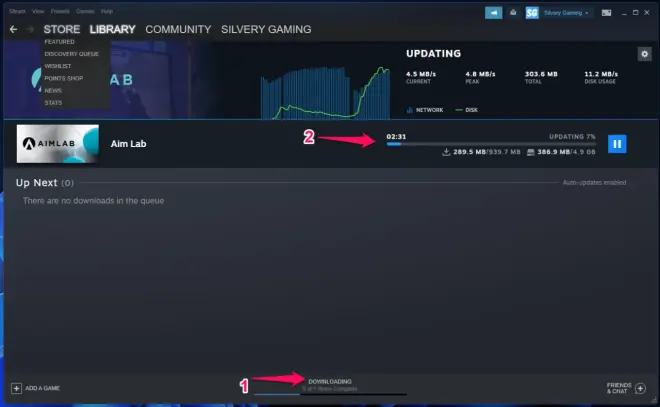Image resolution: width=660 pixels, height=407 pixels.
Task: Click the UPDATING heading
Action: (434, 53)
